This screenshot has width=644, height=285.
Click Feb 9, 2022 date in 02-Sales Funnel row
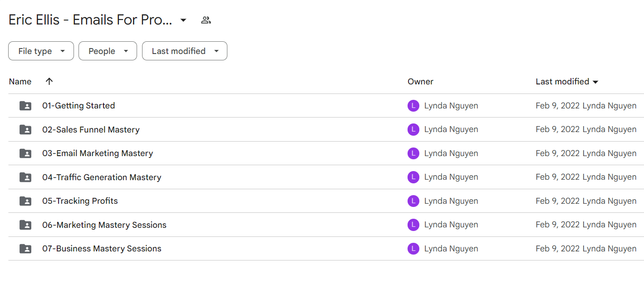pyautogui.click(x=557, y=129)
